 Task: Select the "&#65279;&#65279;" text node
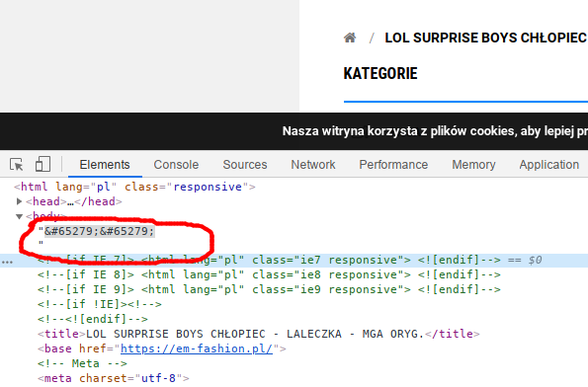100,231
